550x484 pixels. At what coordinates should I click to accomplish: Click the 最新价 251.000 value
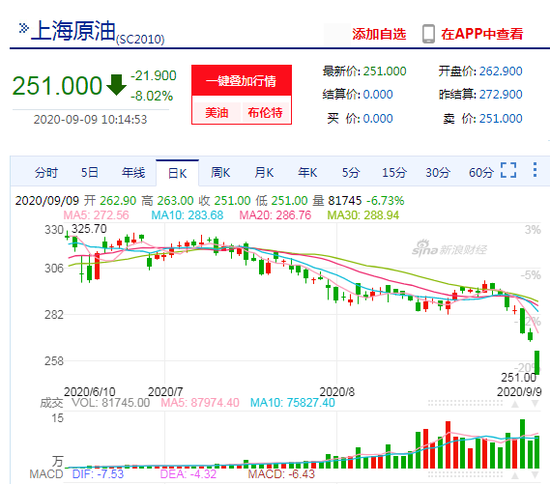(x=384, y=71)
